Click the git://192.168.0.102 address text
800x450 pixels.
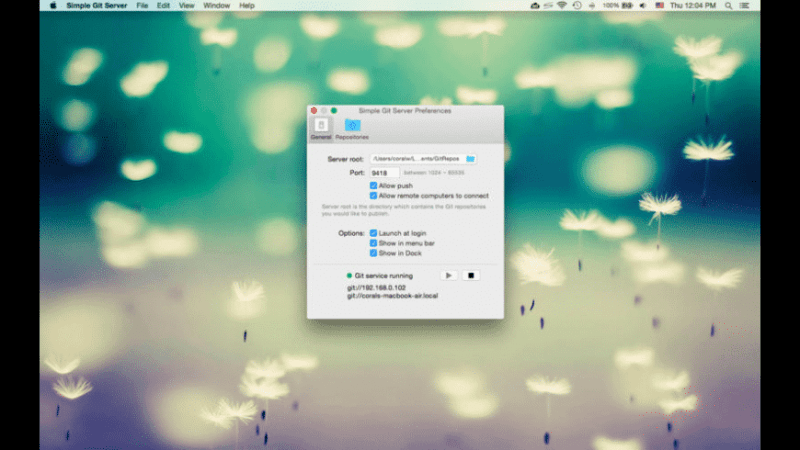click(377, 288)
